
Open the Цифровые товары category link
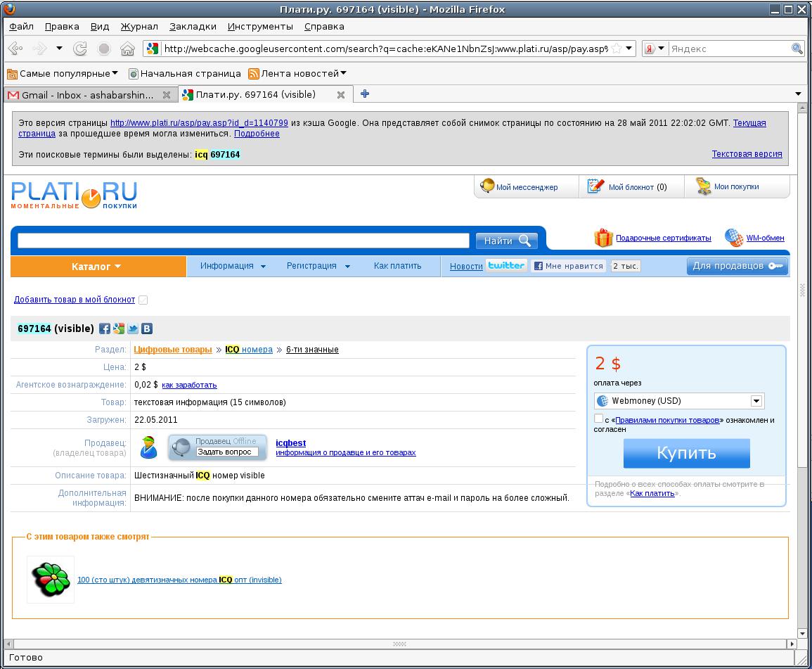point(173,349)
